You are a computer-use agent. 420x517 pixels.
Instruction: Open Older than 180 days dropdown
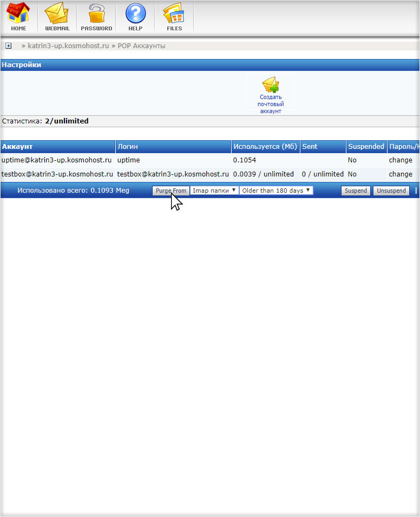point(276,191)
